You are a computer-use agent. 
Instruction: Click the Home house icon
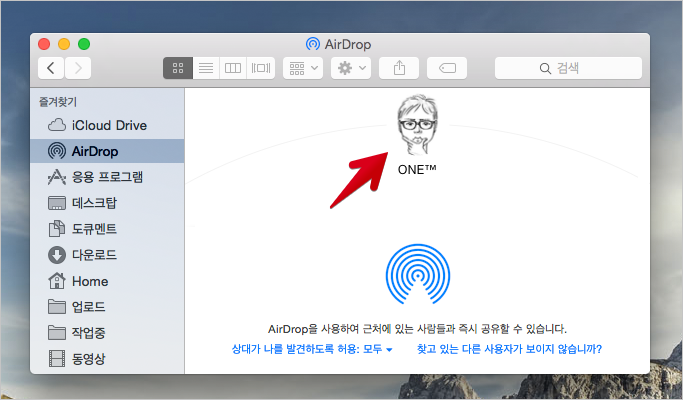(57, 281)
